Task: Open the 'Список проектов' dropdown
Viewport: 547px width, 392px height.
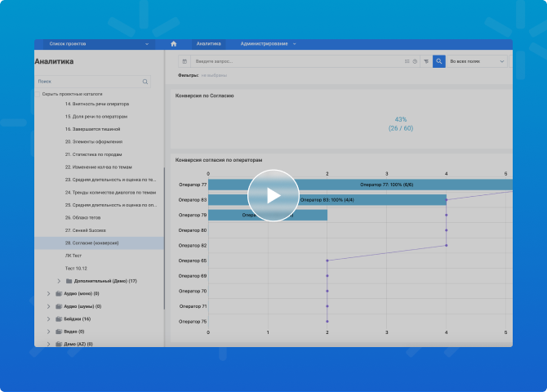Action: click(94, 43)
